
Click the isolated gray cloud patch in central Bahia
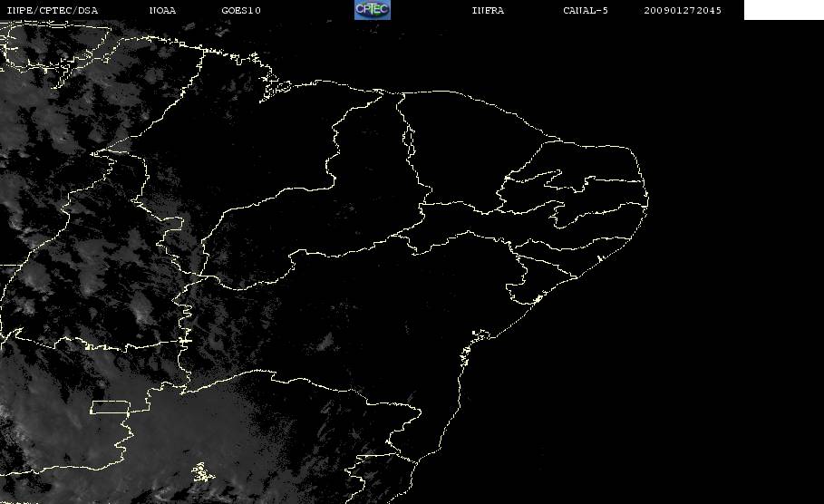click(x=327, y=342)
